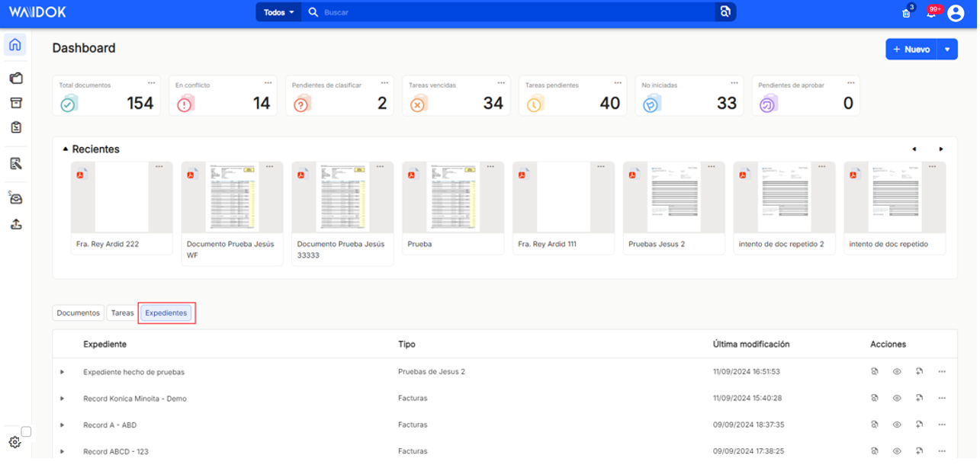Expand the Record Konica Minolta - Demo row

tap(63, 399)
